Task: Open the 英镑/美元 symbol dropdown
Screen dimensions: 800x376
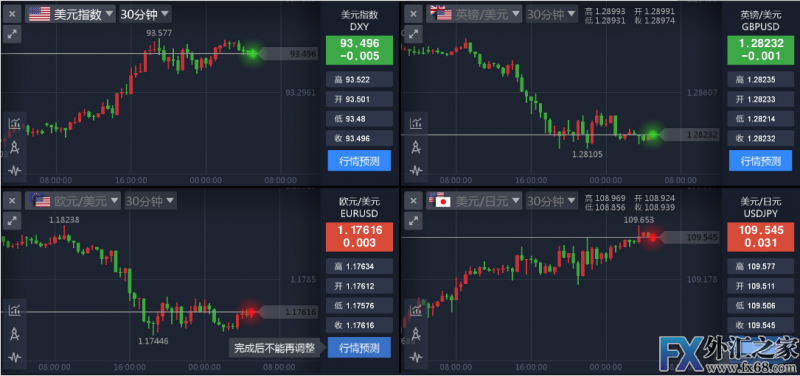Action: click(x=474, y=14)
